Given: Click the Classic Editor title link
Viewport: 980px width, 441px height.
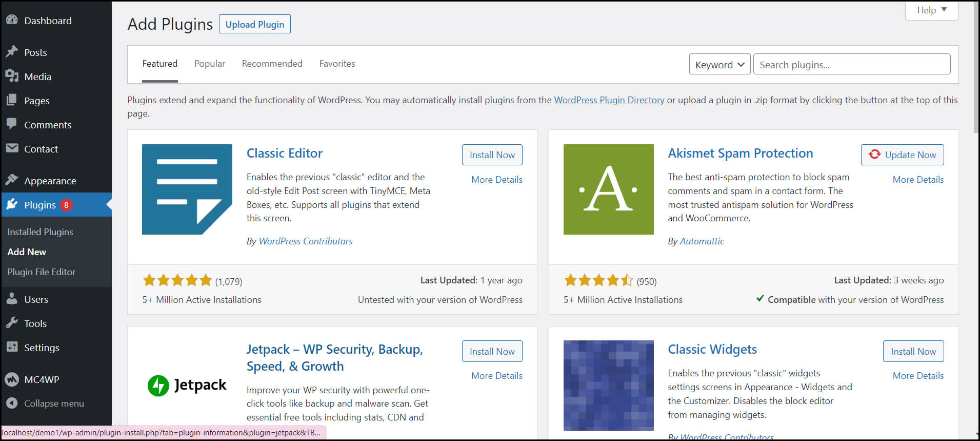Looking at the screenshot, I should pyautogui.click(x=285, y=153).
